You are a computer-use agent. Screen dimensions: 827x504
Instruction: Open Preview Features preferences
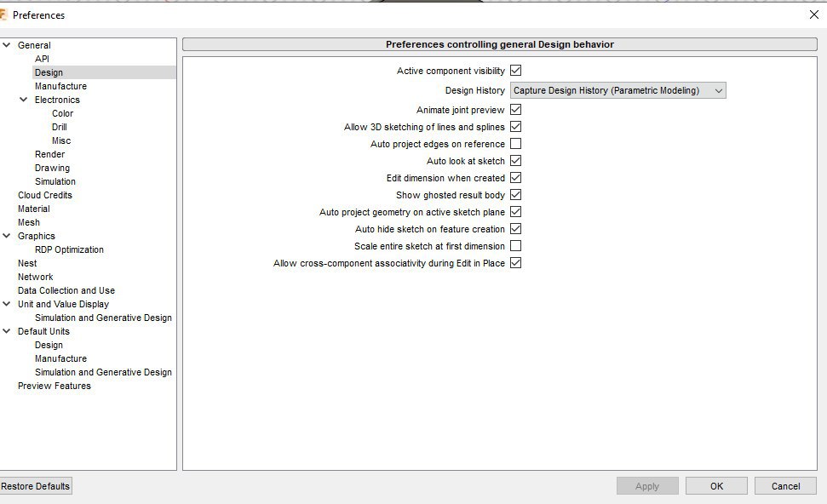[55, 386]
